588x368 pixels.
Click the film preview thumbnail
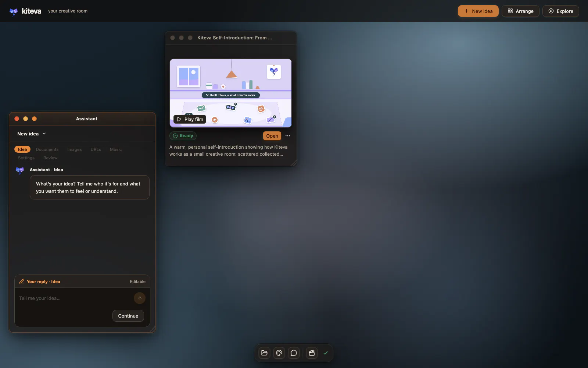[x=231, y=93]
